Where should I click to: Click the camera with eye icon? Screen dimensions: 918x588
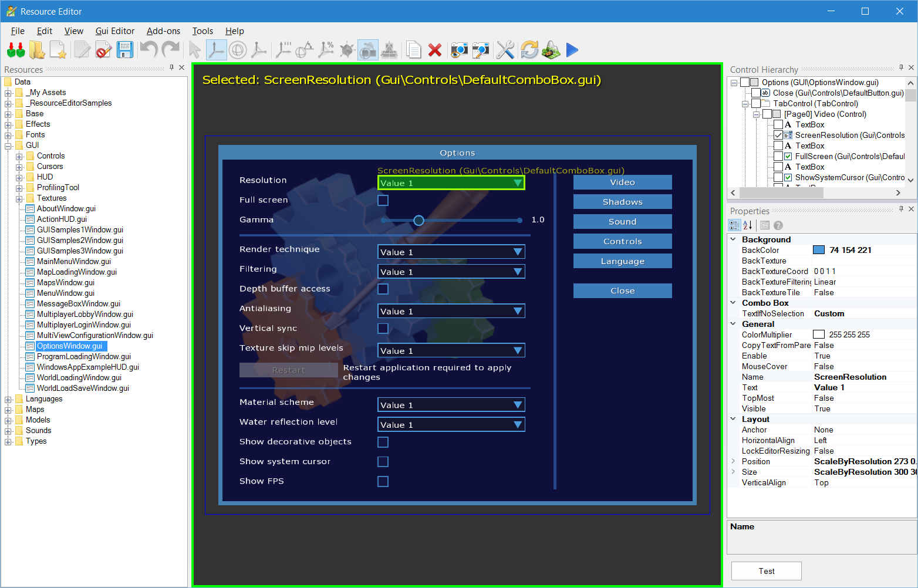(459, 50)
